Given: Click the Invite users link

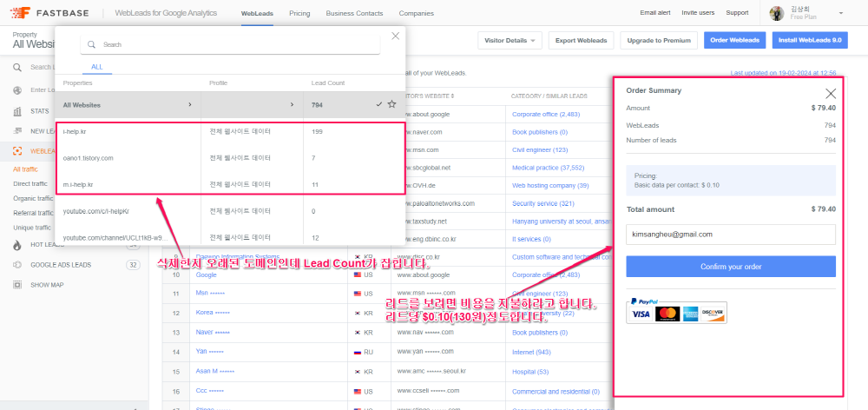Looking at the screenshot, I should (698, 13).
